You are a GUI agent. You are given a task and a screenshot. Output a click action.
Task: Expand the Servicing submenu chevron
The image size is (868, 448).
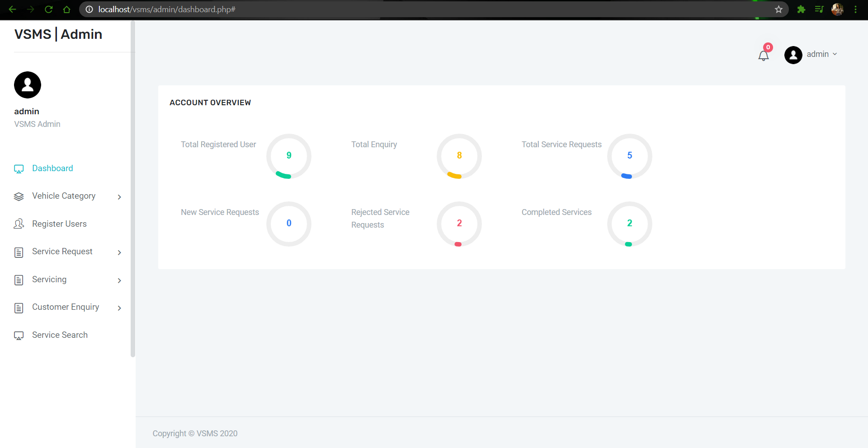tap(119, 280)
